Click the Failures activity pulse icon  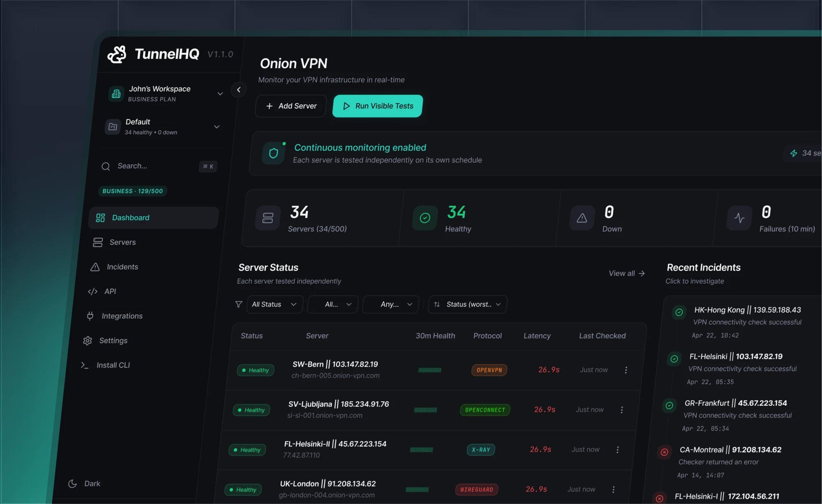point(739,218)
